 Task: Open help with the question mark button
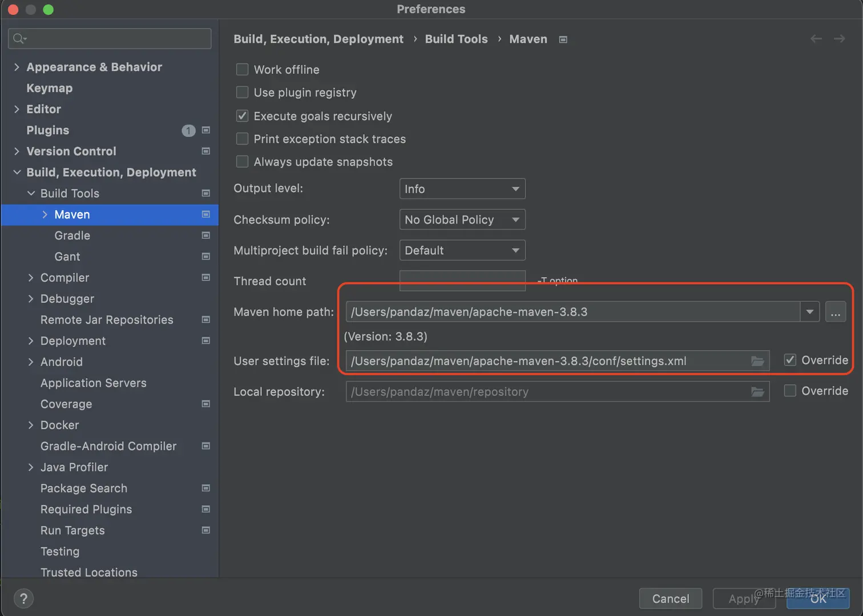(23, 599)
